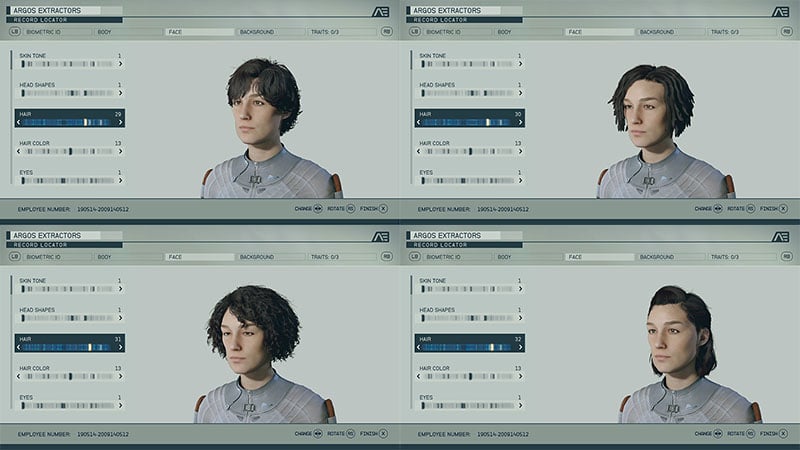Click the Change d-pad icon in the hair 32 panel
Image resolution: width=800 pixels, height=450 pixels.
718,434
